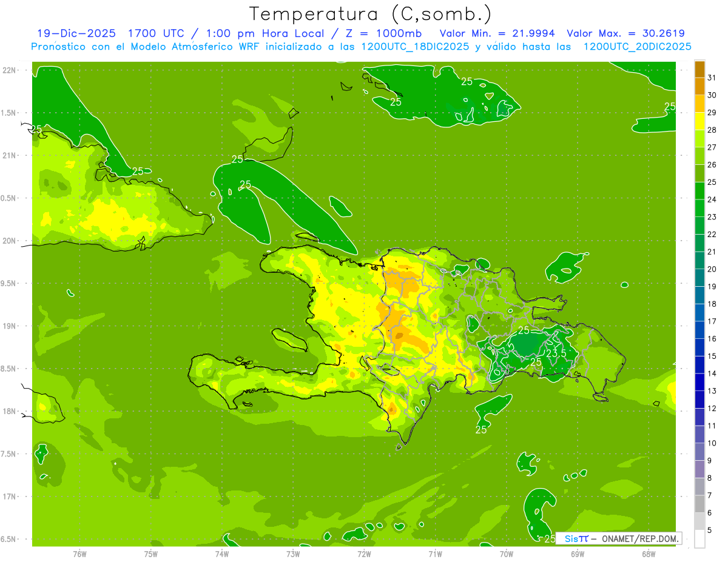Screen dimensions: 728x562
Task: Click the purple swatch between 8 and 9
Action: pyautogui.click(x=699, y=469)
